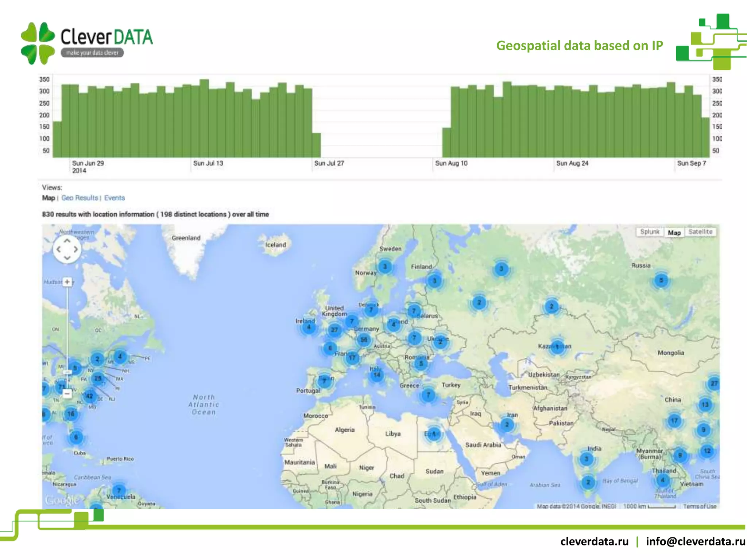
Task: Open the Geo Results view
Action: (80, 198)
